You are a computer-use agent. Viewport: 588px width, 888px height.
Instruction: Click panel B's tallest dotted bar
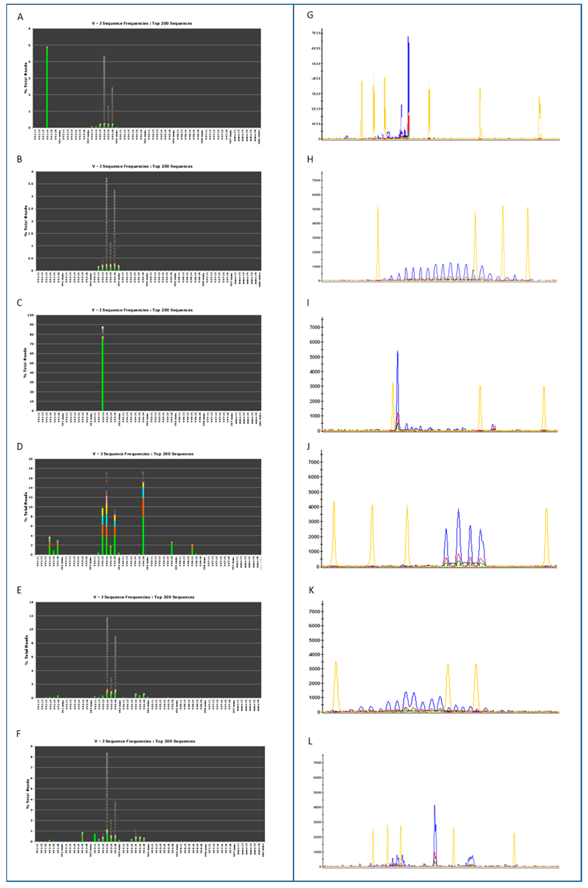(106, 225)
